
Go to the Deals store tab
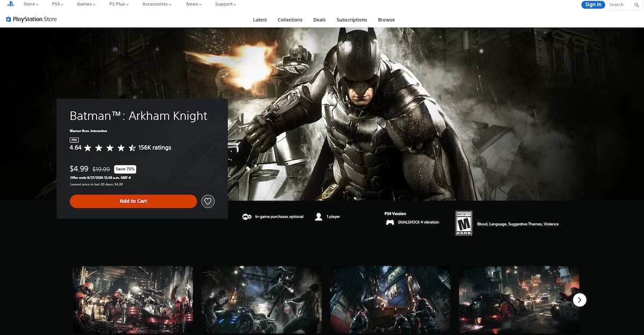pos(319,20)
